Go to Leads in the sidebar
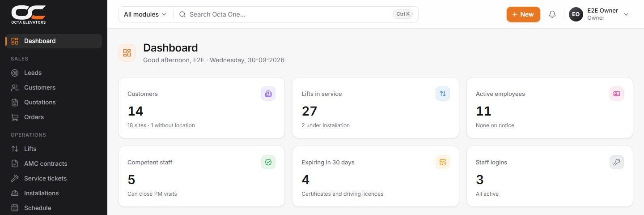The width and height of the screenshot is (644, 215). pyautogui.click(x=54, y=73)
